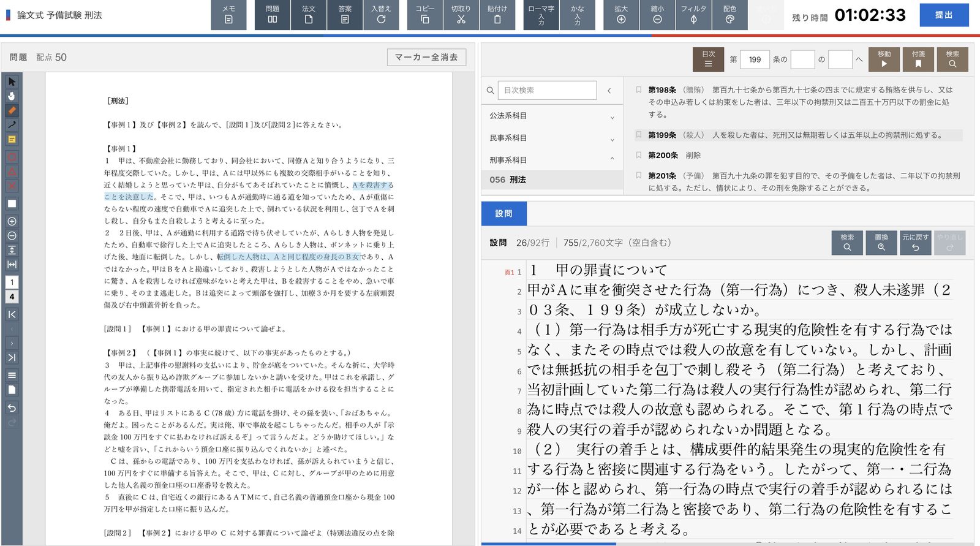
Task: Switch to かな入力 input mode
Action: click(x=578, y=15)
